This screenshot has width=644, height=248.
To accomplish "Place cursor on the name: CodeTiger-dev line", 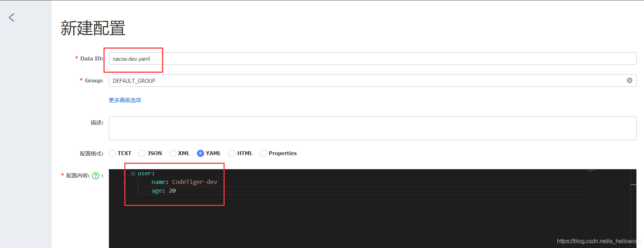I will (184, 182).
